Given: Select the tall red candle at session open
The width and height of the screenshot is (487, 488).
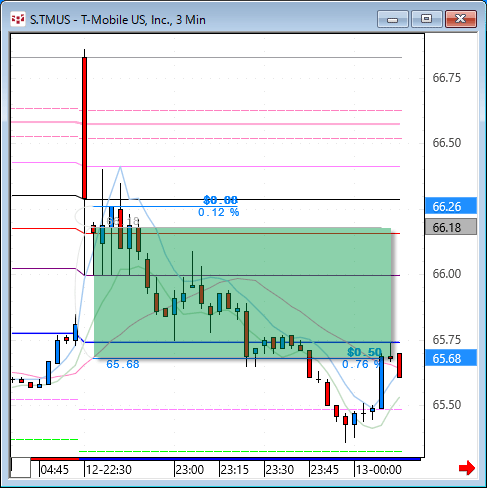Looking at the screenshot, I should (x=85, y=128).
